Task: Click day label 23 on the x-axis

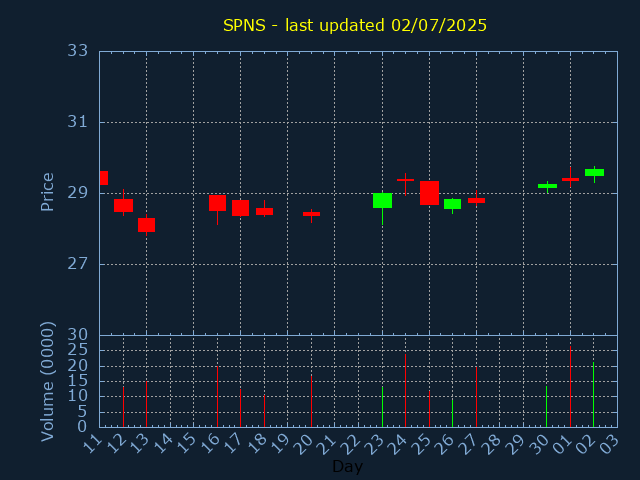Action: coord(376,443)
